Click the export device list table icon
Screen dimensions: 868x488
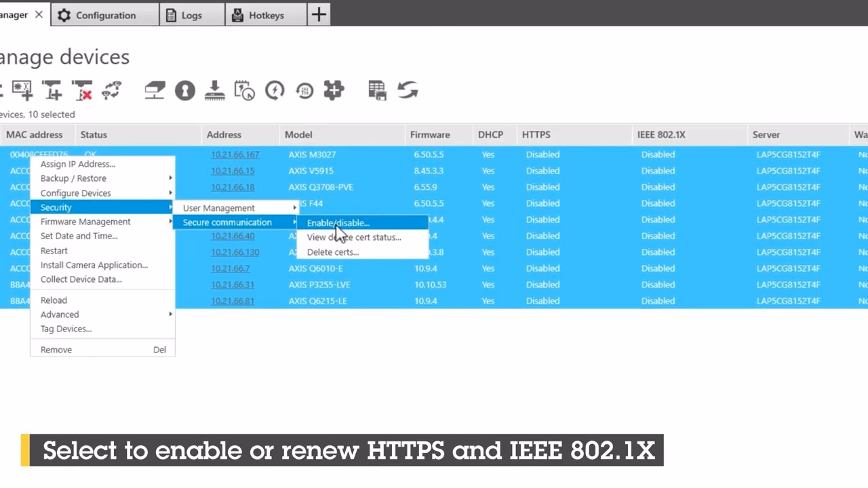[377, 90]
